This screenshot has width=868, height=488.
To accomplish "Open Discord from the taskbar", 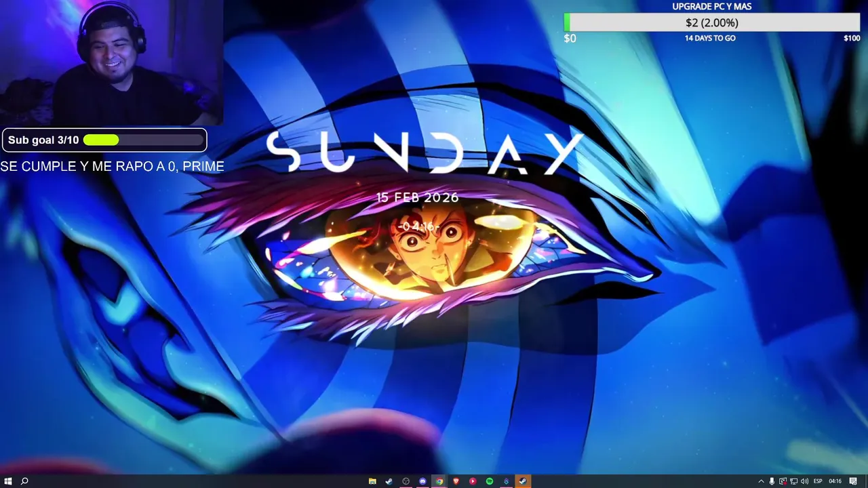I will point(422,481).
